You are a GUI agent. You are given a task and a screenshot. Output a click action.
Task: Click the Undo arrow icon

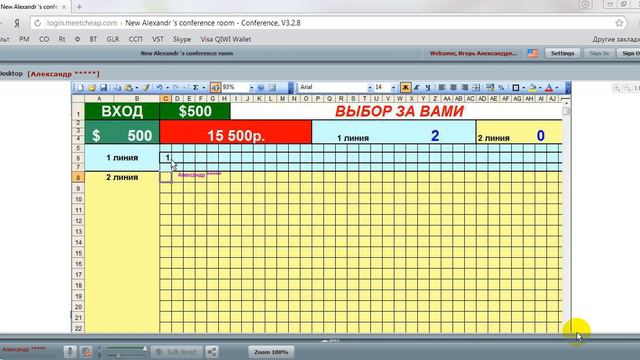[x=159, y=87]
